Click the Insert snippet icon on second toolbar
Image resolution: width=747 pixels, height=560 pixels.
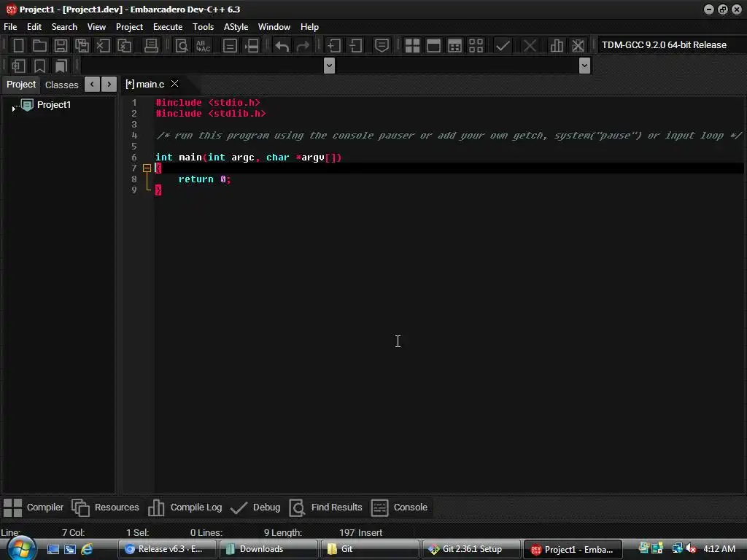(18, 66)
